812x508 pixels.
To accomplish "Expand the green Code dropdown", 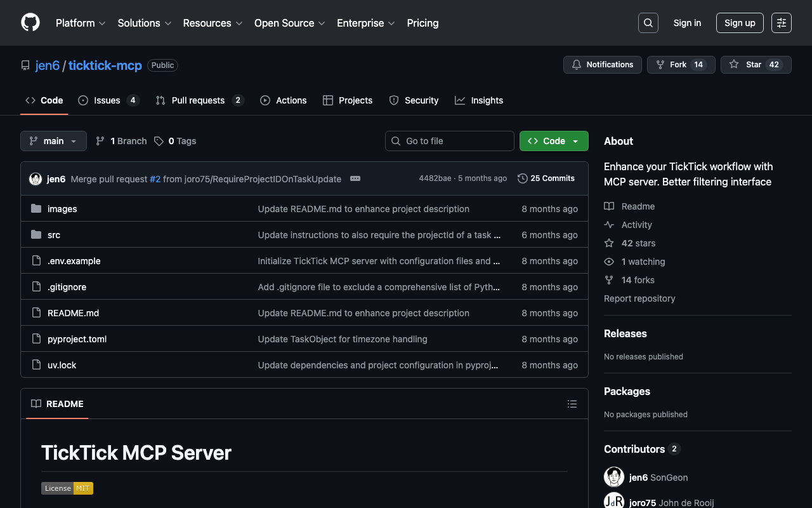I will pos(553,141).
